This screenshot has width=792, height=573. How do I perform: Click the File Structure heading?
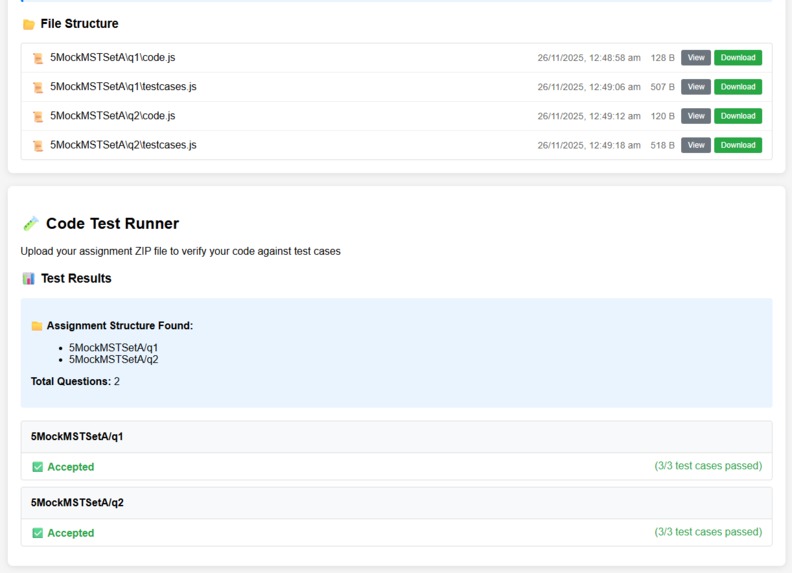(x=79, y=24)
